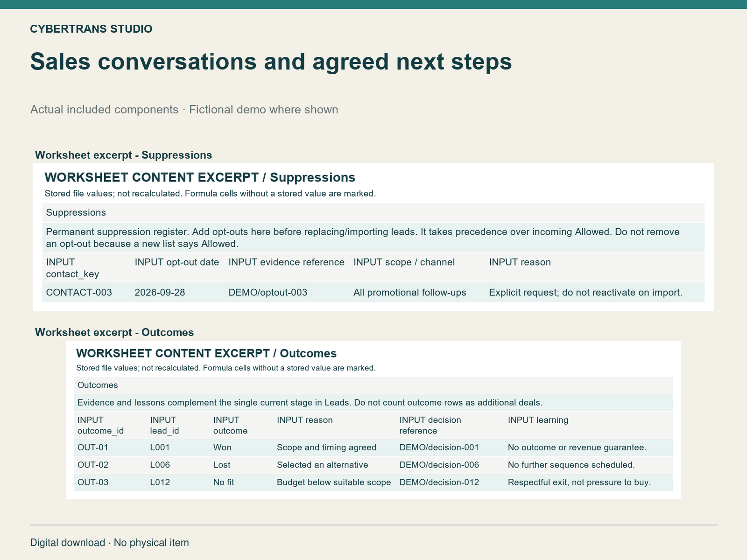The image size is (747, 560).
Task: Click 'Budget below suitable scope' cell
Action: [334, 482]
